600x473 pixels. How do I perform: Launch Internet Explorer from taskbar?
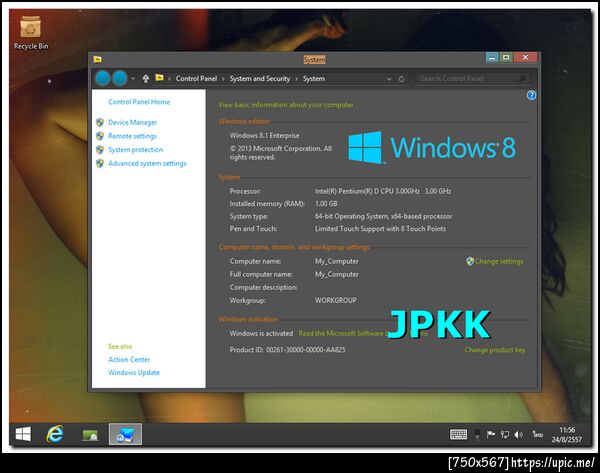click(x=55, y=434)
